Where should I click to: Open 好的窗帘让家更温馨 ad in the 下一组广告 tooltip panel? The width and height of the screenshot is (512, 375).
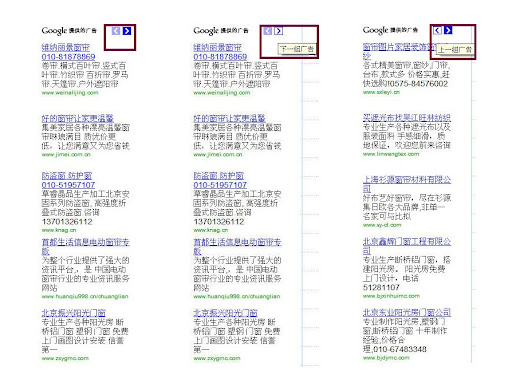pyautogui.click(x=229, y=118)
